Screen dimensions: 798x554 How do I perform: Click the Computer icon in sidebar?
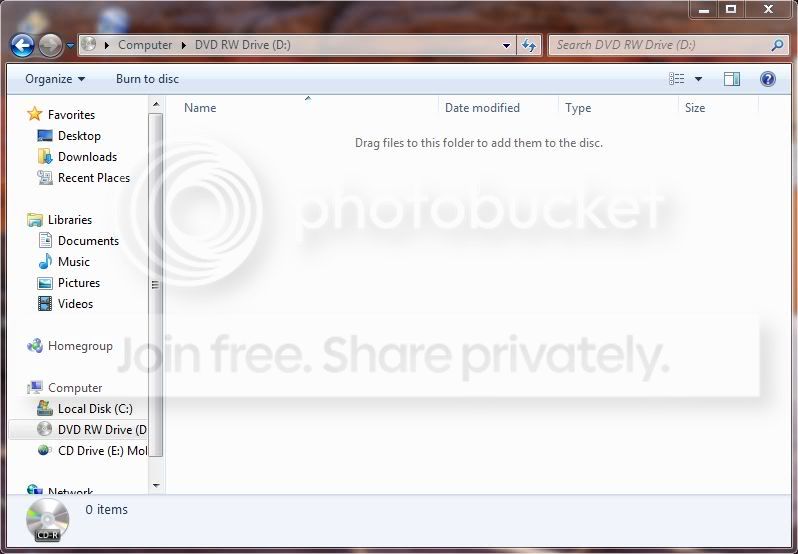click(x=35, y=387)
